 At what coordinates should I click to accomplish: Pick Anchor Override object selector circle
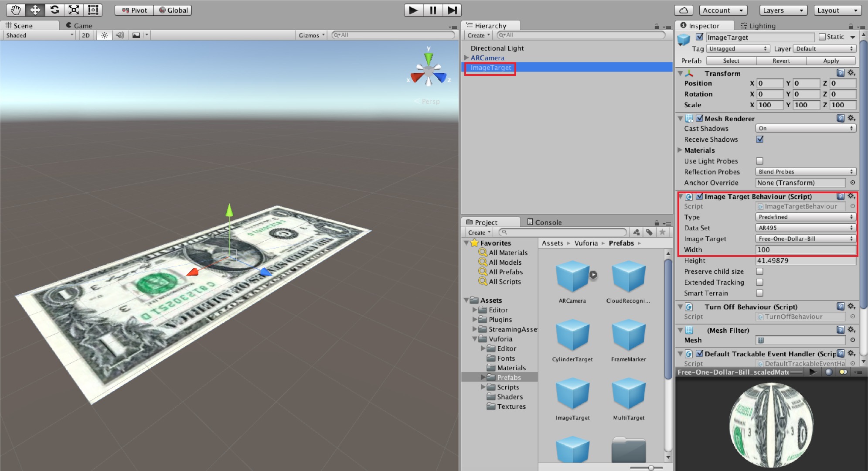(x=853, y=183)
